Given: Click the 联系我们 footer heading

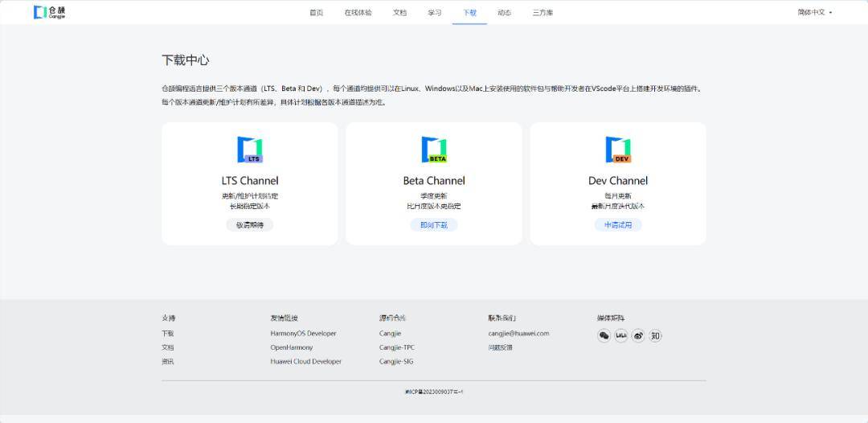Looking at the screenshot, I should [x=502, y=318].
